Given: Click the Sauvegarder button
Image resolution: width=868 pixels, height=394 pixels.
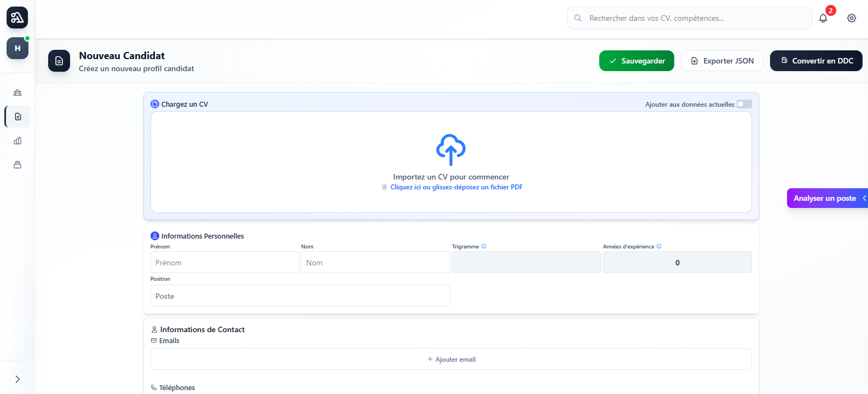Looking at the screenshot, I should pos(636,61).
